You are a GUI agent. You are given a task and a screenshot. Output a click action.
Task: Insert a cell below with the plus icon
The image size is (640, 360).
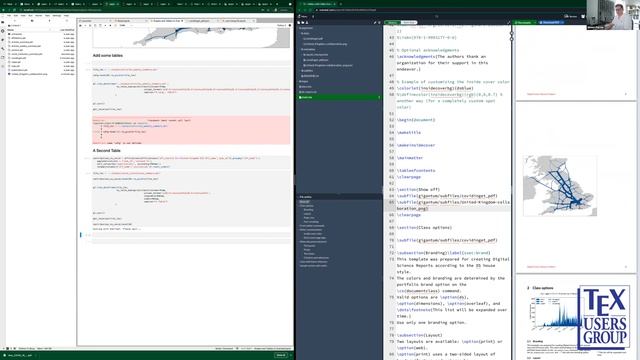pyautogui.click(x=85, y=25)
